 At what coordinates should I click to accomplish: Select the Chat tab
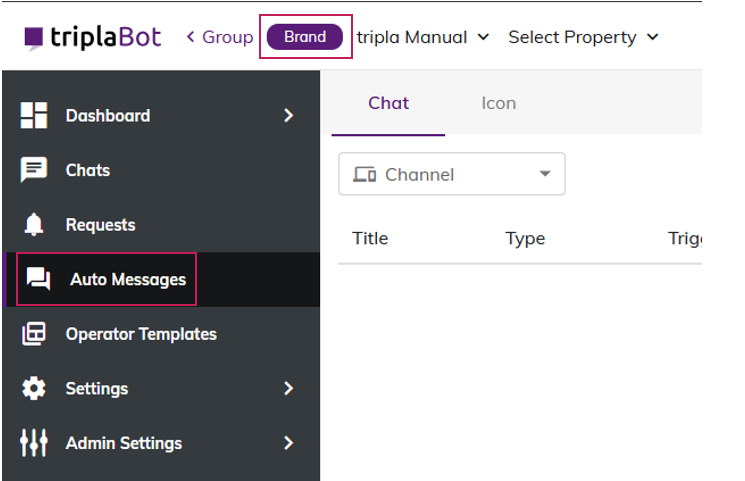click(388, 103)
